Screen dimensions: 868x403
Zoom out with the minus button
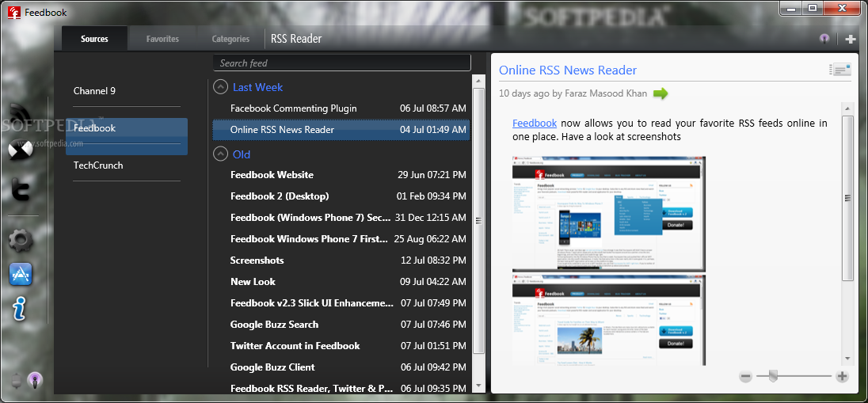(x=746, y=376)
